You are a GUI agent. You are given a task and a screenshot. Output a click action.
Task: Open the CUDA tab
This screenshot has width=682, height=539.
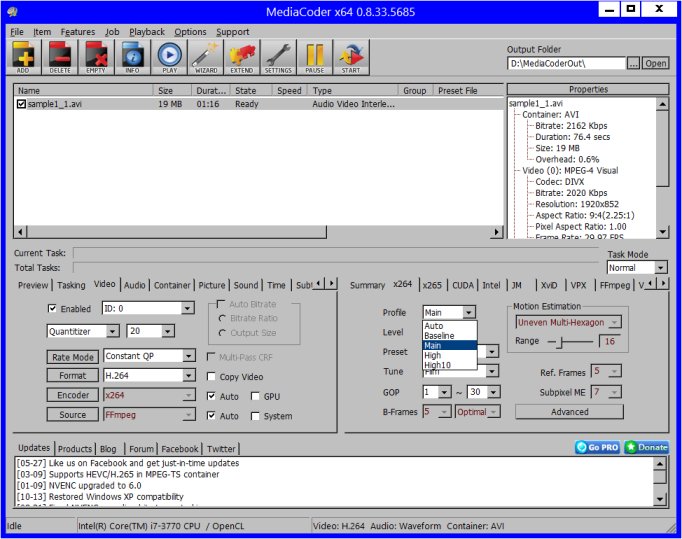(463, 285)
